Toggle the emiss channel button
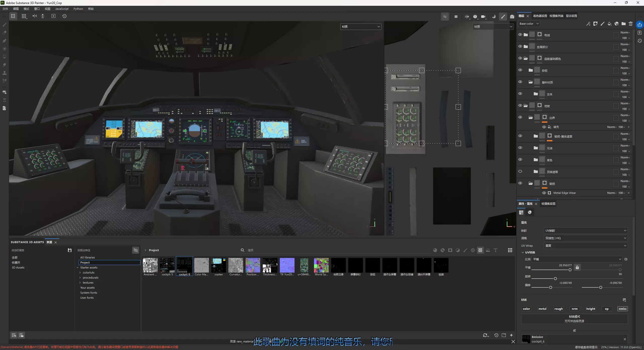This screenshot has width=644, height=350. click(622, 309)
